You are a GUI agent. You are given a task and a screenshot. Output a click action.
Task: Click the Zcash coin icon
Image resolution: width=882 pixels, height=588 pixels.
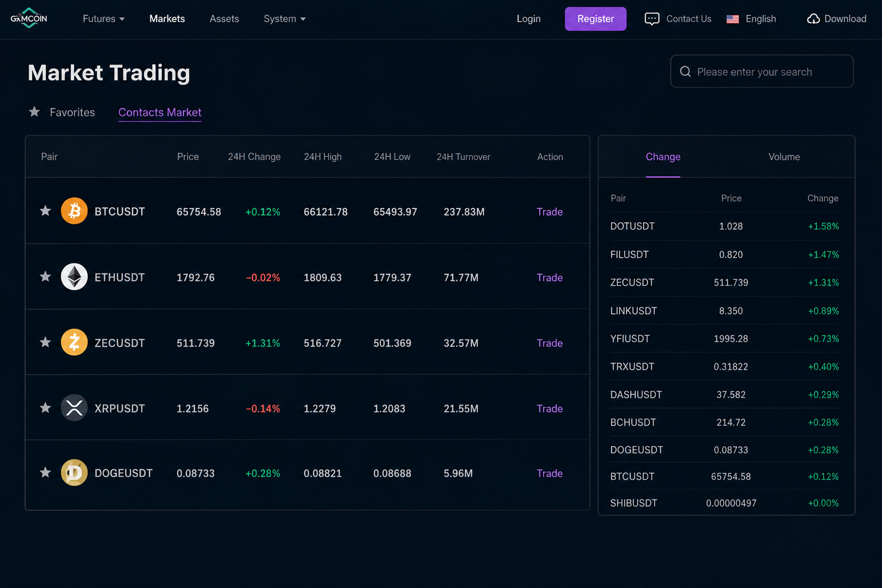point(74,342)
